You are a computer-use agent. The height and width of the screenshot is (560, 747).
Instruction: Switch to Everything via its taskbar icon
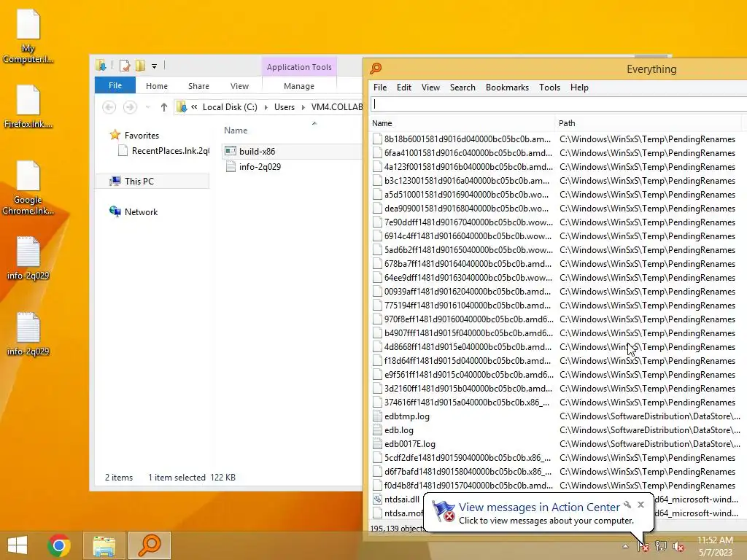pos(149,545)
